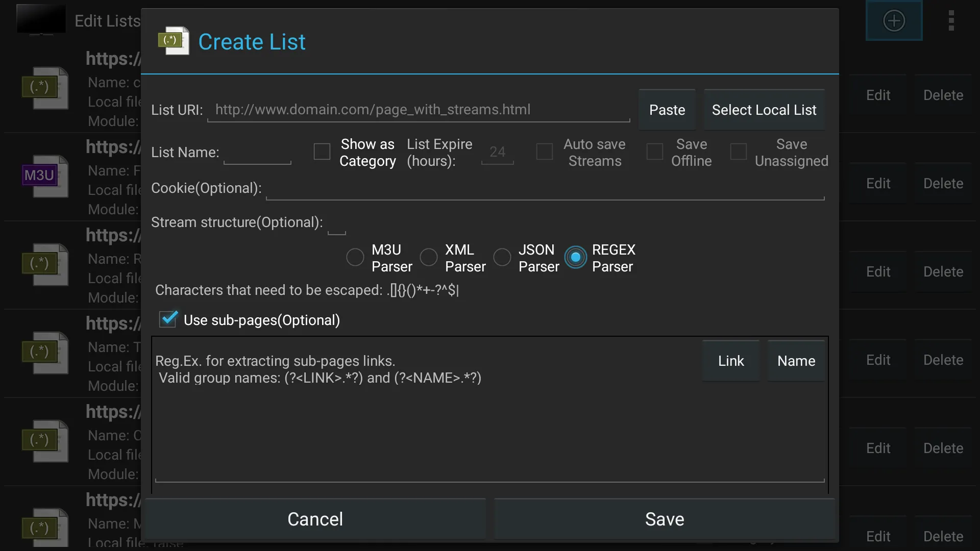Click the M3U list file icon
980x551 pixels.
(45, 176)
